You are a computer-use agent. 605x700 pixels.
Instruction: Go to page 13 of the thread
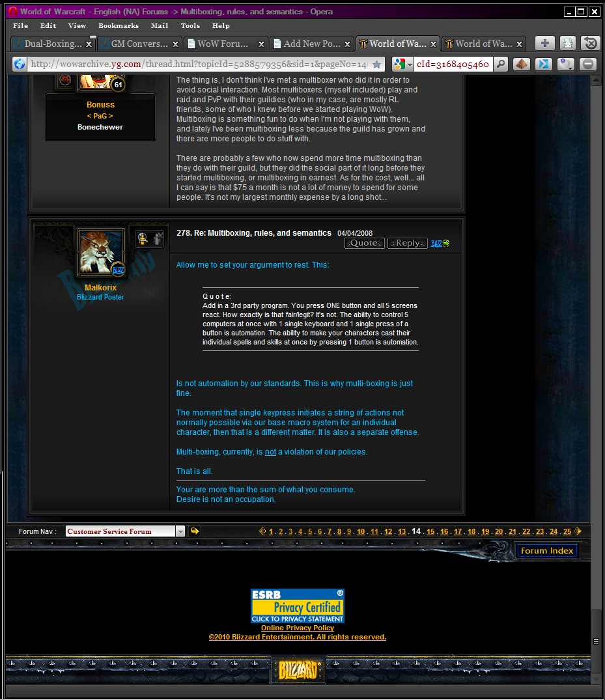point(402,532)
